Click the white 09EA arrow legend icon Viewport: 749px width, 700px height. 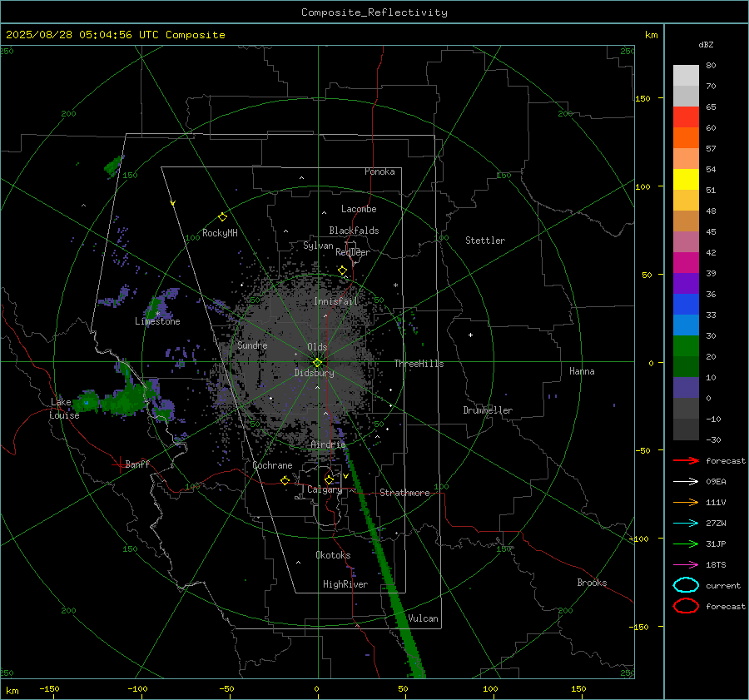click(x=686, y=481)
